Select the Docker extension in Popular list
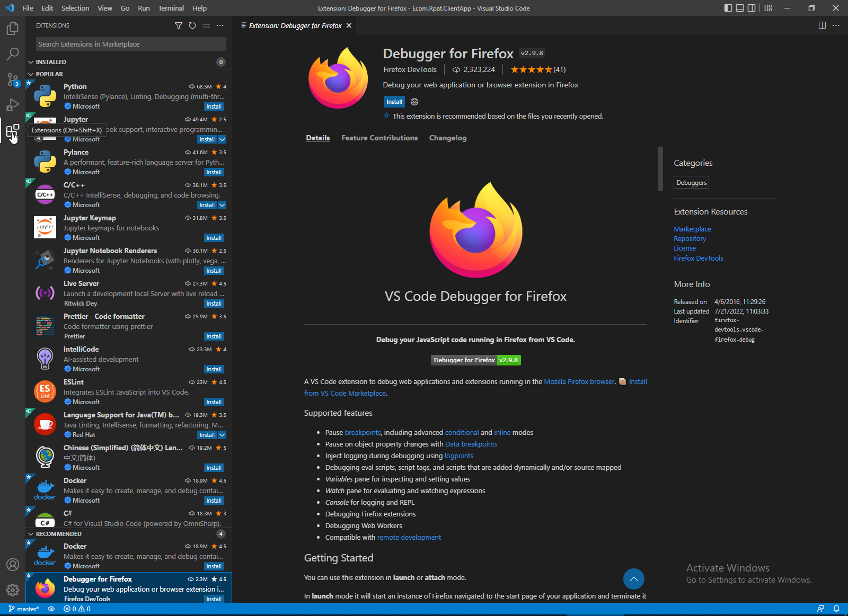The height and width of the screenshot is (616, 848). coord(129,490)
